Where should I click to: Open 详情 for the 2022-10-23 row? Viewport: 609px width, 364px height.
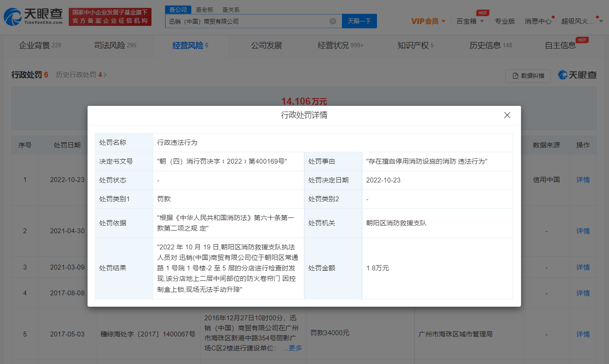583,180
